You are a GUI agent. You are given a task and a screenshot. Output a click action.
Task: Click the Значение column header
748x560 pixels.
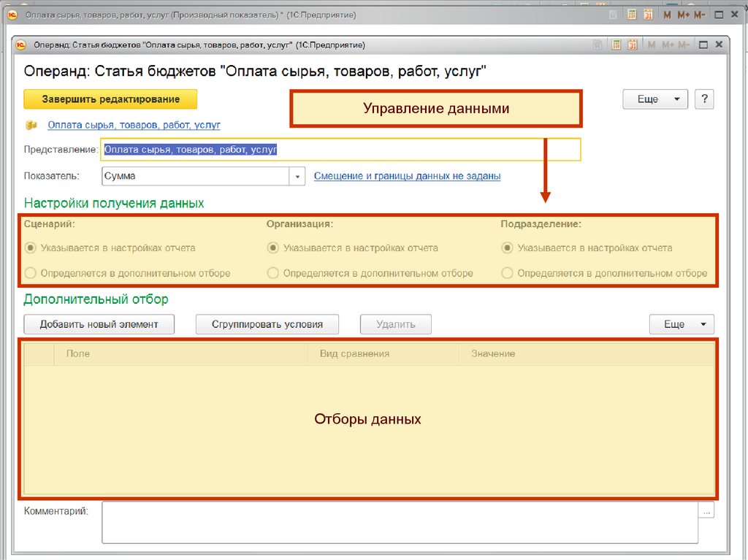click(x=587, y=354)
